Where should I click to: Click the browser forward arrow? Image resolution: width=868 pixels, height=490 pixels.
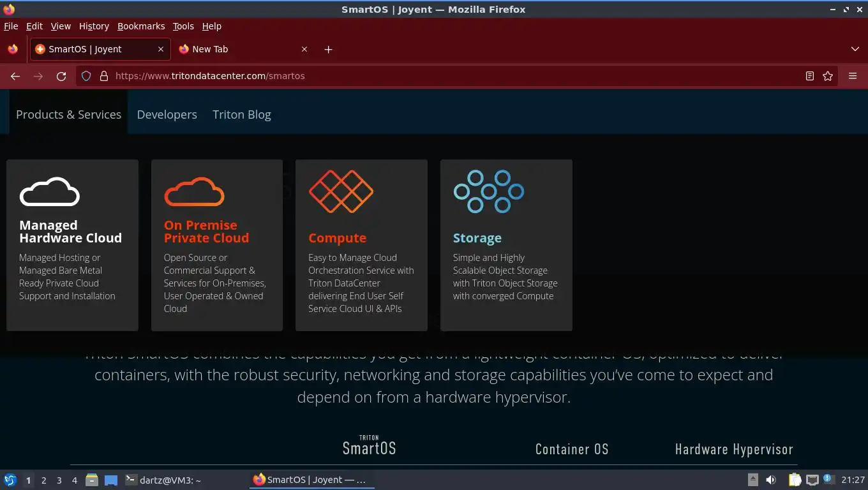(38, 76)
